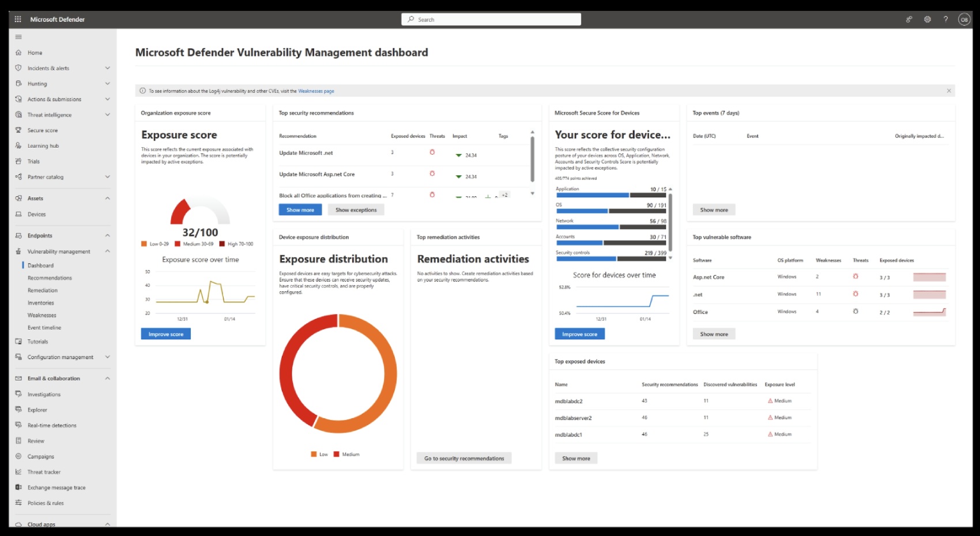This screenshot has height=536, width=980.
Task: Open Weaknesses in sidebar
Action: click(x=42, y=315)
